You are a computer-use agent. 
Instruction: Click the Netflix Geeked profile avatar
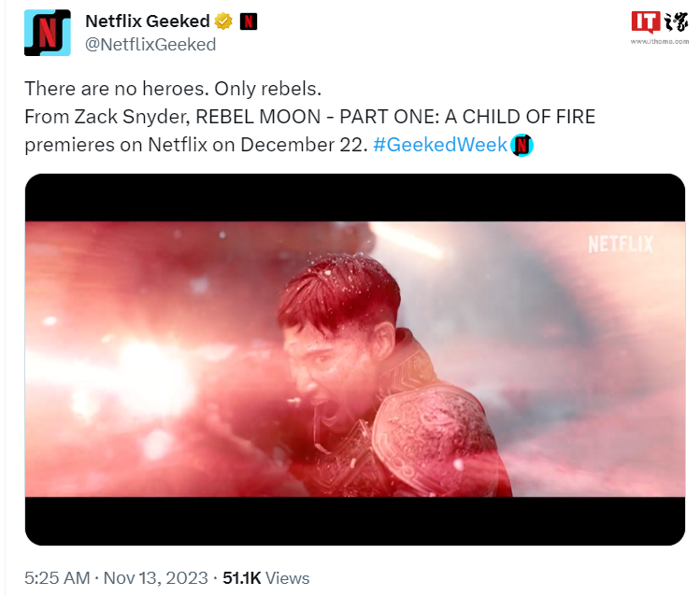[x=47, y=32]
